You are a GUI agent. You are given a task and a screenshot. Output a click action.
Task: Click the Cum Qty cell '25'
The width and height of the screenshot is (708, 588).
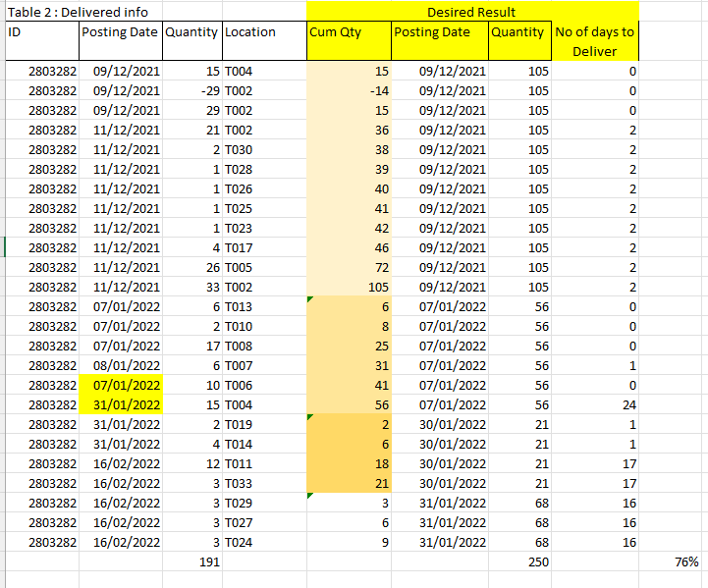coord(349,346)
